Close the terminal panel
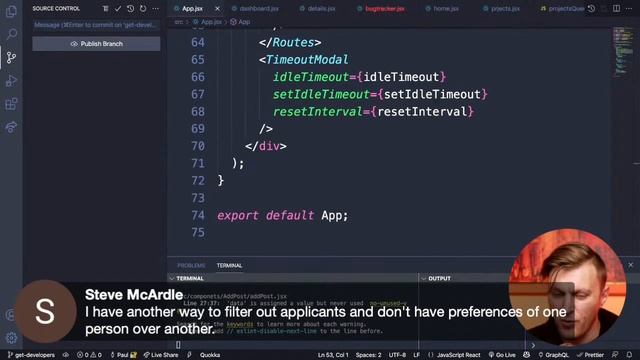The image size is (640, 360). (x=631, y=265)
